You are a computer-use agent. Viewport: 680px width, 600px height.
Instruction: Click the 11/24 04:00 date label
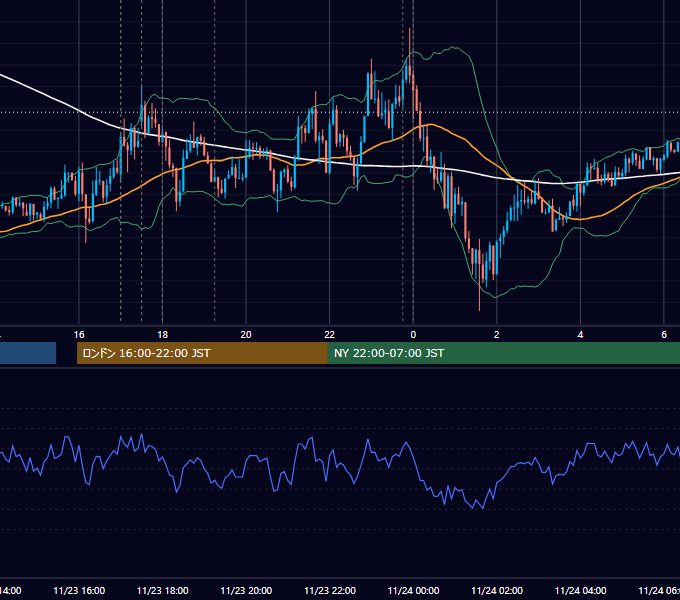pyautogui.click(x=581, y=591)
